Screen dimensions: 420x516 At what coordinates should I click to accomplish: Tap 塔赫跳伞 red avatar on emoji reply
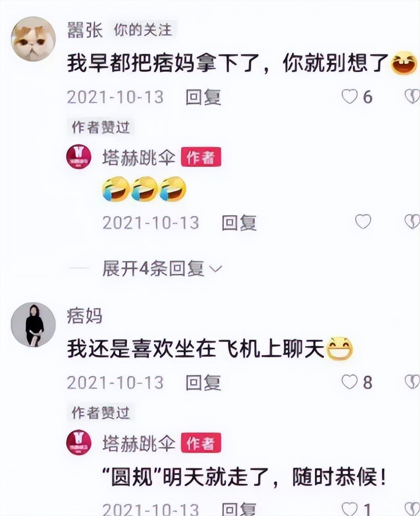tap(79, 156)
